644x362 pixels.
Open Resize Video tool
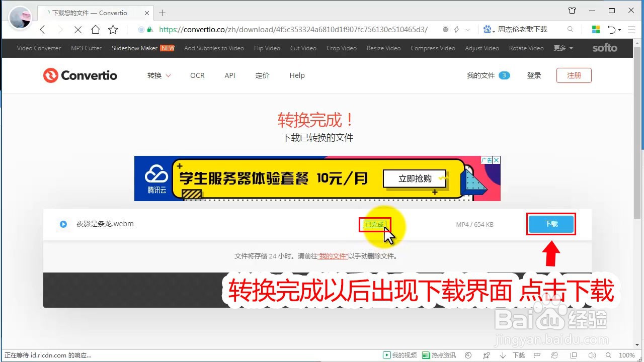[384, 48]
